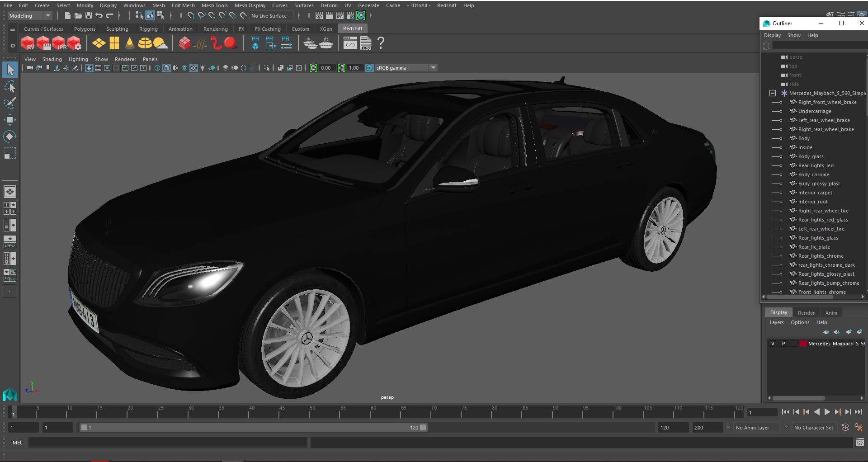Click the time range slider bar

coord(253,427)
